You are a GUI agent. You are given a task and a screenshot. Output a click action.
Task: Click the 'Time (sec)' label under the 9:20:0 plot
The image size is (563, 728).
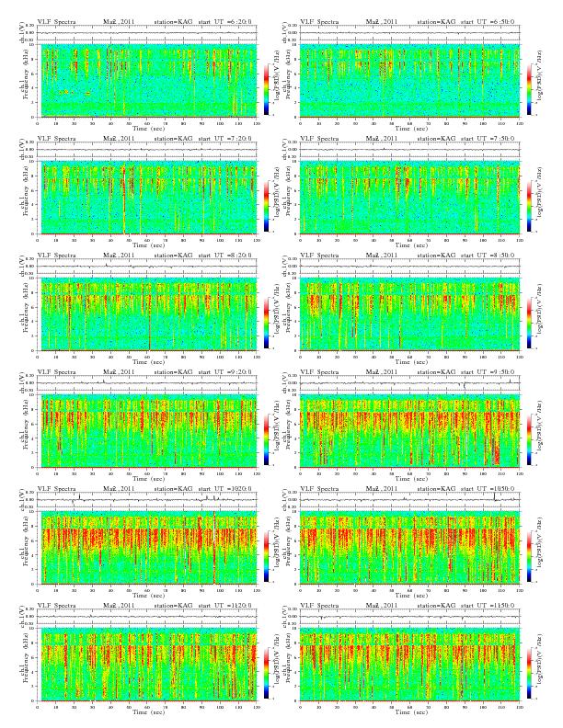tap(148, 479)
